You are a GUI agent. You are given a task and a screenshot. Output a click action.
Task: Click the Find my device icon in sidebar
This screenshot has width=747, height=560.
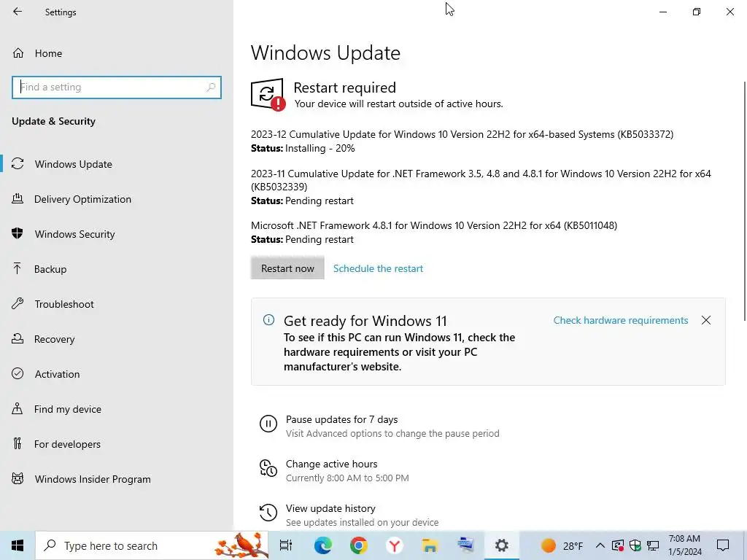coord(18,408)
